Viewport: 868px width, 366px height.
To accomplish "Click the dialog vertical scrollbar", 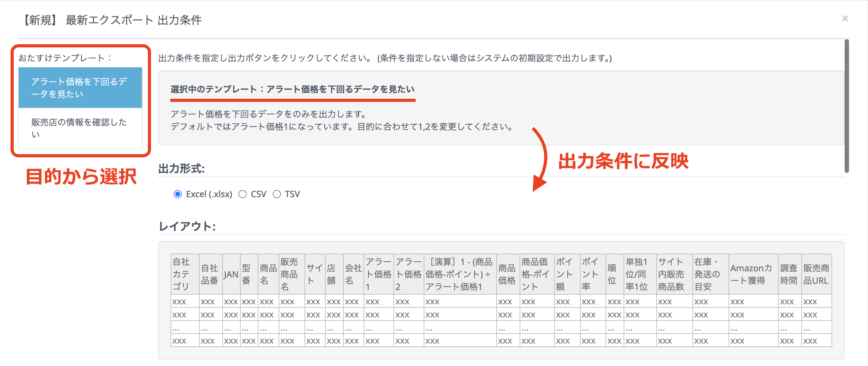I will click(847, 106).
